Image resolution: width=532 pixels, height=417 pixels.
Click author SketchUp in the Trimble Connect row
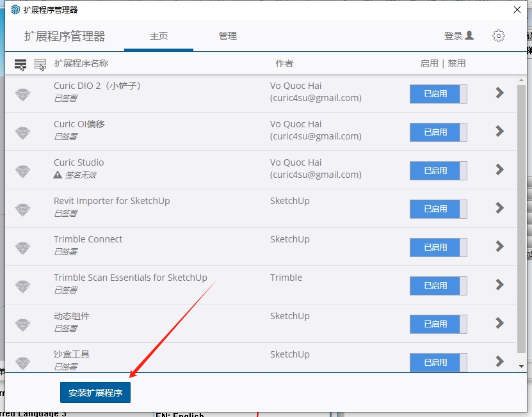pyautogui.click(x=290, y=239)
